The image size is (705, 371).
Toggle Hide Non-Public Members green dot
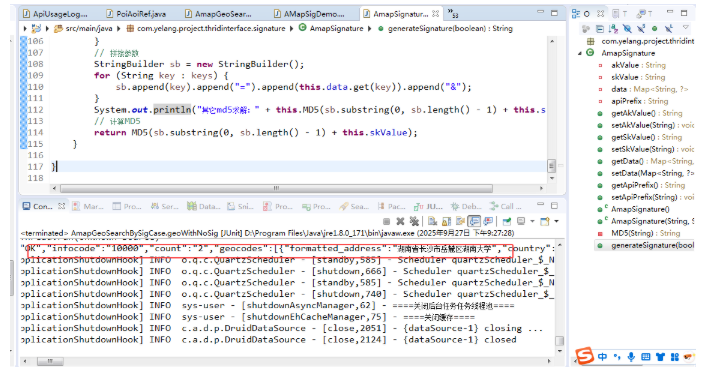(x=655, y=29)
